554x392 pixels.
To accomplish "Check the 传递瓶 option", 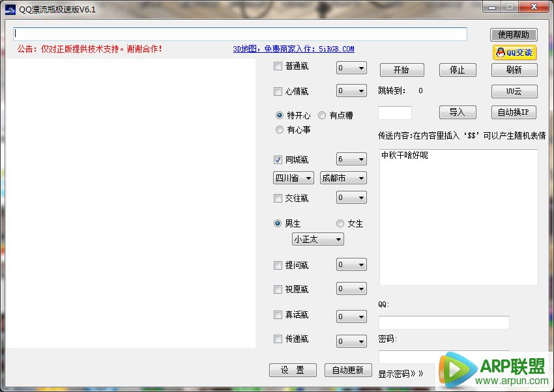I will pos(278,339).
